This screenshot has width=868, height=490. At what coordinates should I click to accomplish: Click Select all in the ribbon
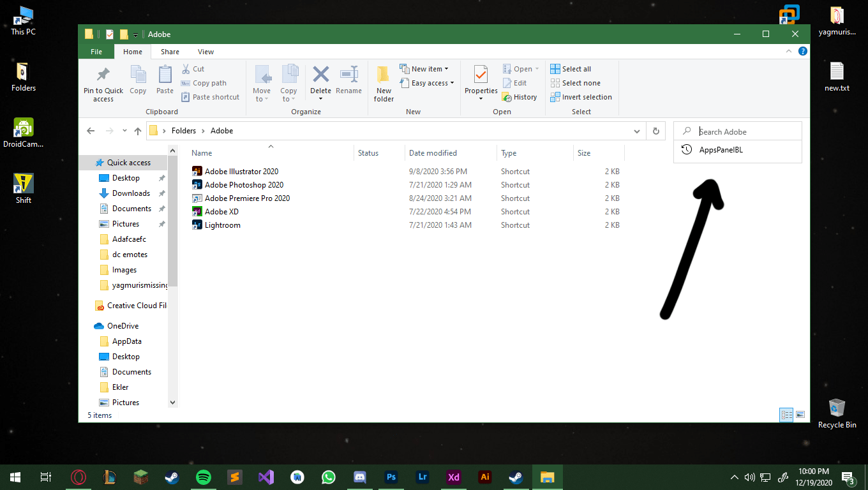point(571,69)
